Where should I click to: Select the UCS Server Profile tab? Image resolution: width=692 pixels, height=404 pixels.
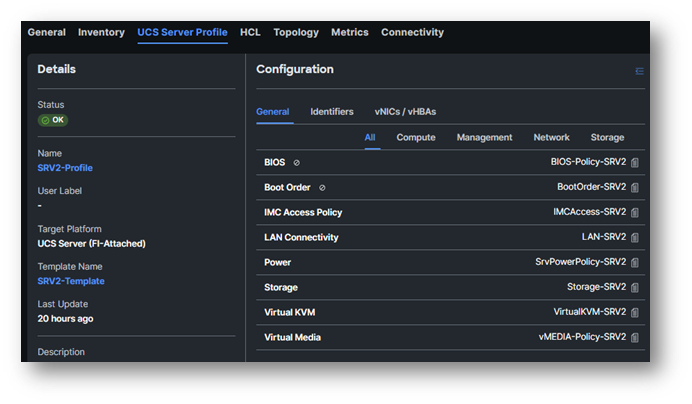(182, 32)
